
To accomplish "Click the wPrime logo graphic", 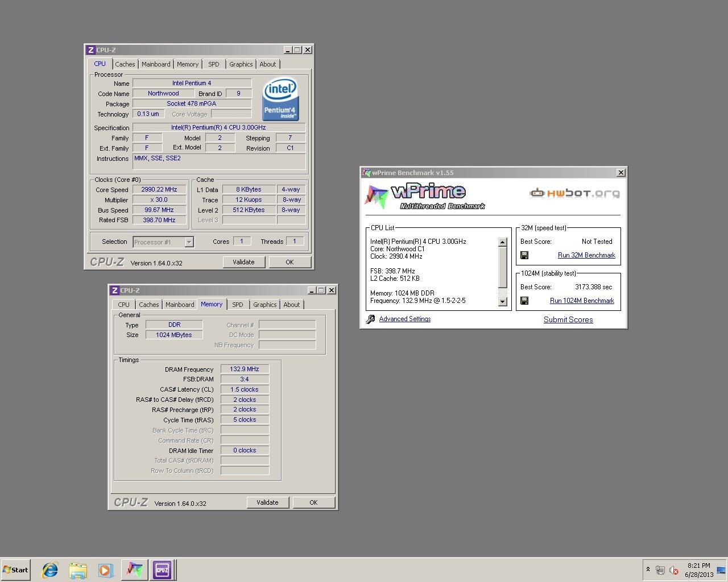I will [x=425, y=196].
